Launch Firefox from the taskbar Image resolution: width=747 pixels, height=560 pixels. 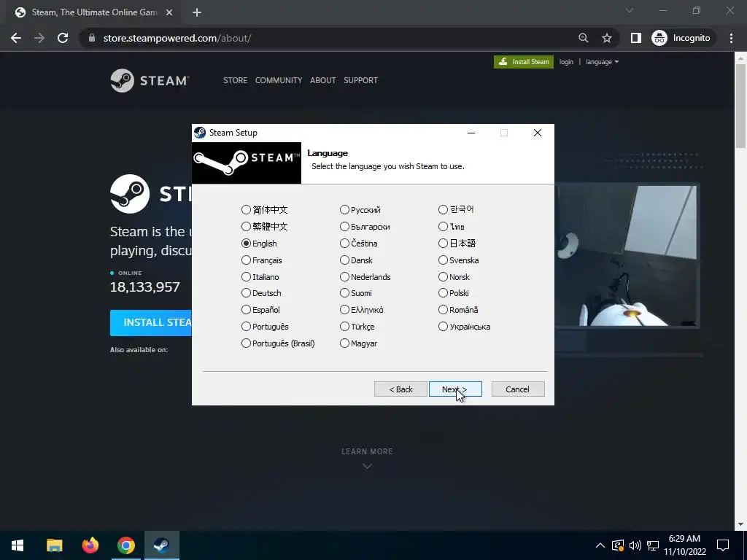(90, 545)
